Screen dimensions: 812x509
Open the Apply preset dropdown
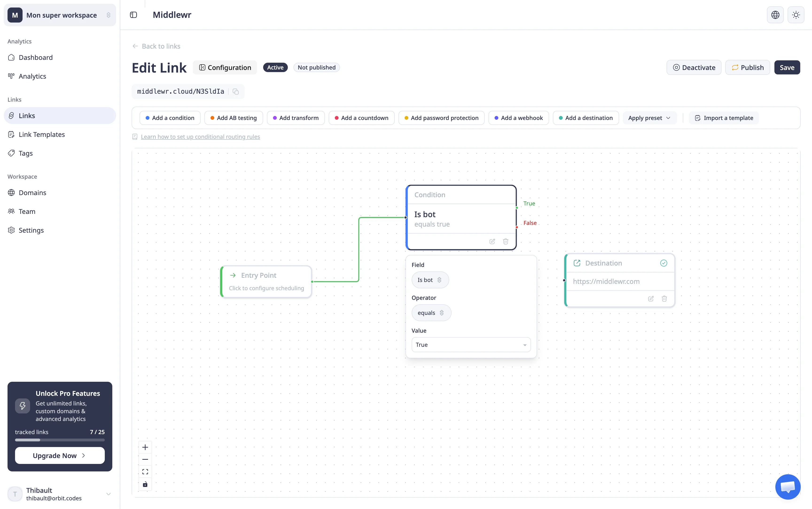[x=649, y=118]
